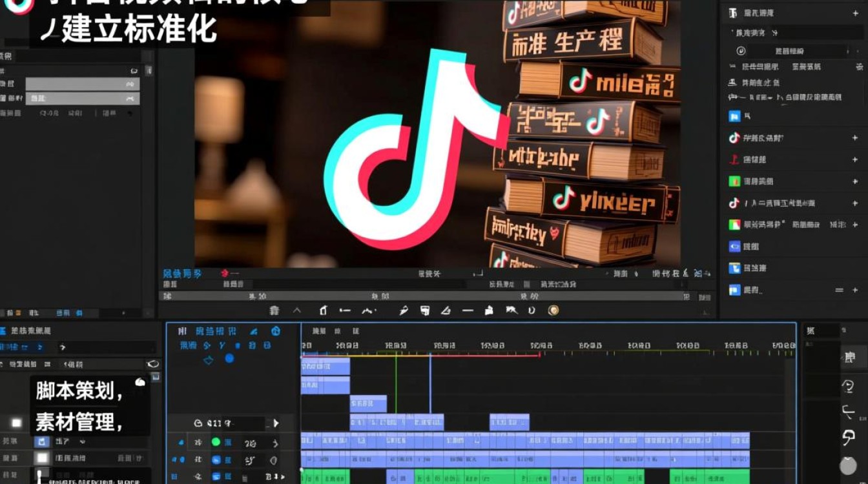Viewport: 868px width, 484px height.
Task: Click the up chevron in the editing toolbar
Action: pyautogui.click(x=297, y=310)
